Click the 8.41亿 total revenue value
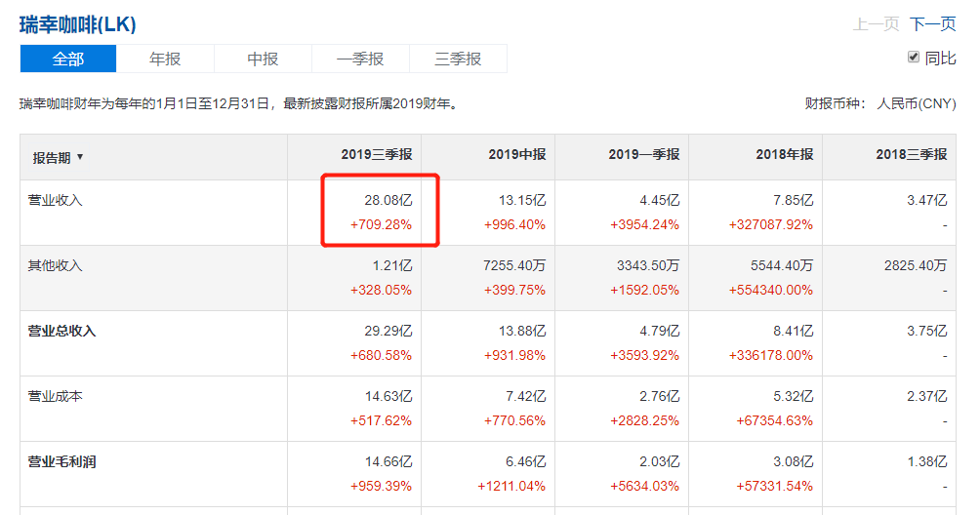Image resolution: width=980 pixels, height=515 pixels. click(794, 331)
